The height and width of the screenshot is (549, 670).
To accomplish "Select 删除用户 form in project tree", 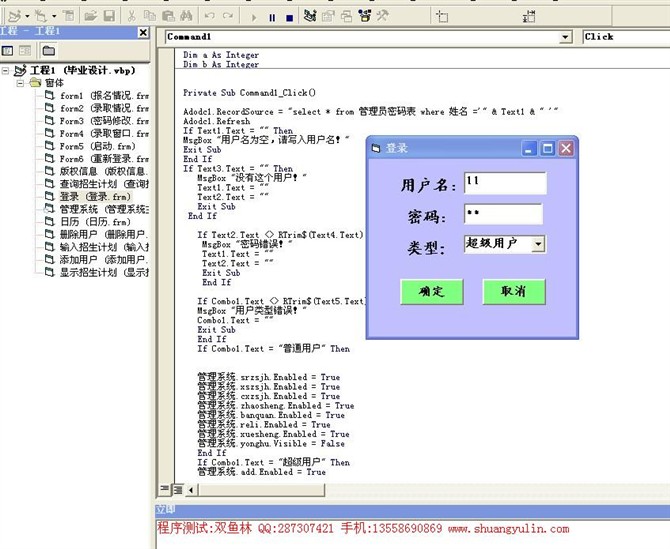I will [x=97, y=234].
